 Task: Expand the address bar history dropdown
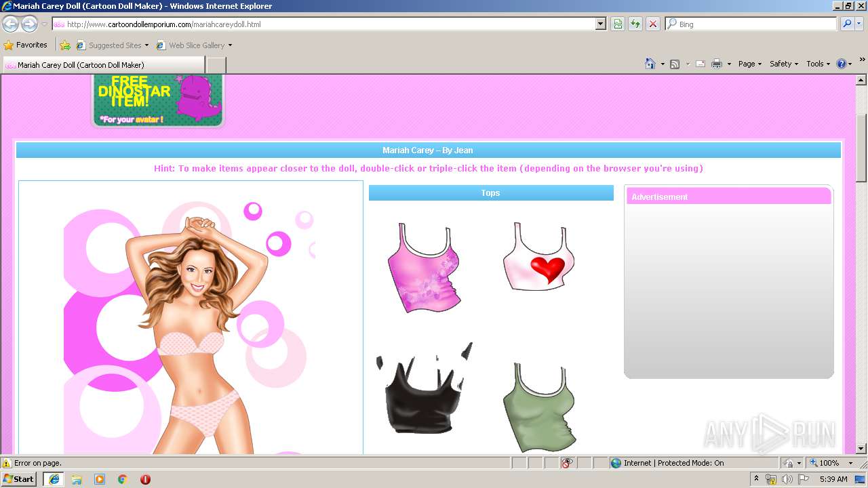601,24
